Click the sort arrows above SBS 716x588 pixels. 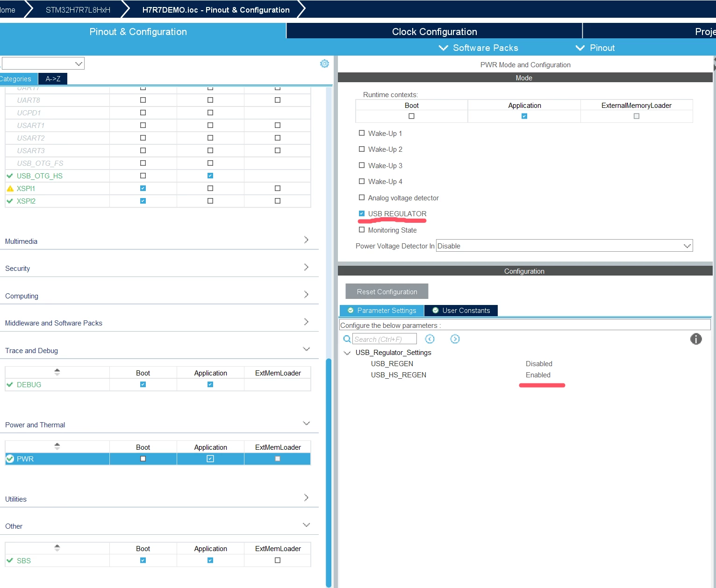(x=57, y=548)
